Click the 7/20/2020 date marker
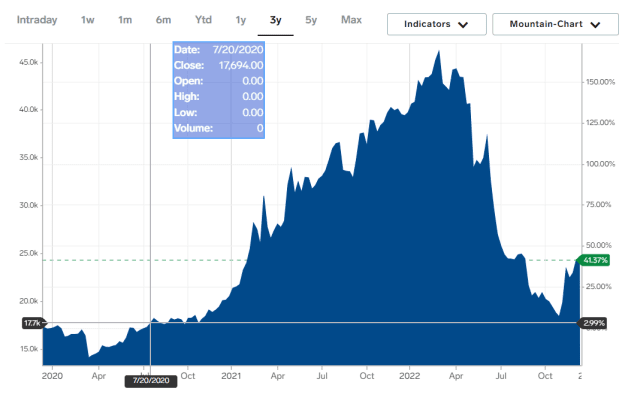625x398 pixels. click(x=151, y=381)
